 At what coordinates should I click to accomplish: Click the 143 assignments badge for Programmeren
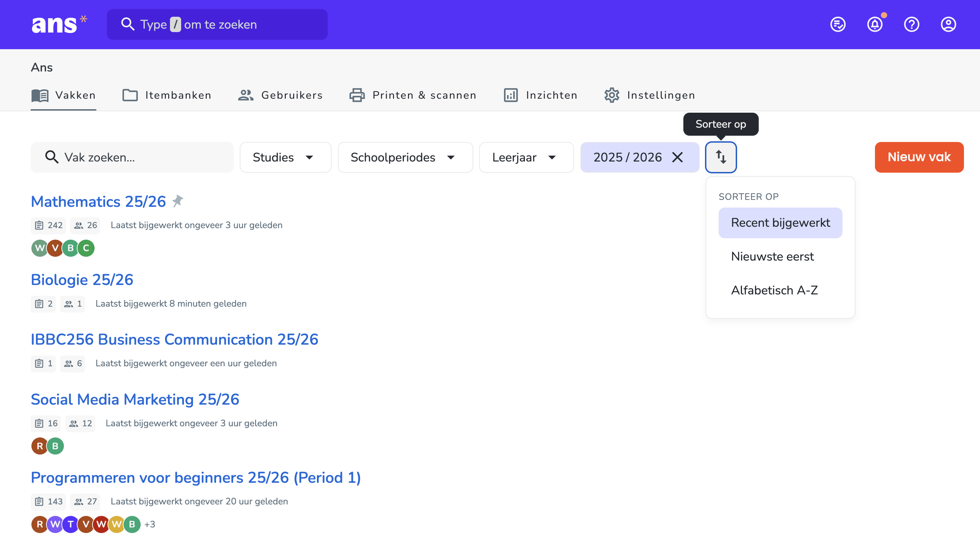click(x=48, y=501)
